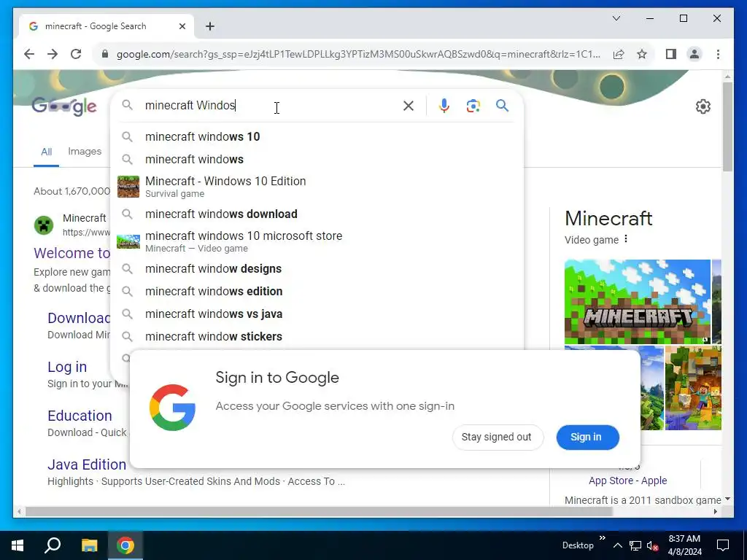Viewport: 747px width, 560px height.
Task: Pick minecraft window stickers suggestion
Action: tap(317, 336)
